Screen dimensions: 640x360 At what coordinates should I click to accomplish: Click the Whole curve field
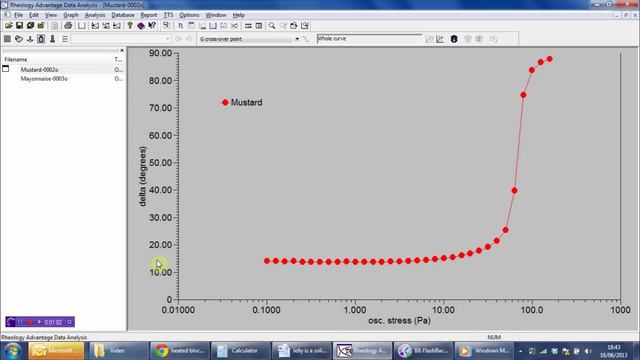pyautogui.click(x=369, y=38)
